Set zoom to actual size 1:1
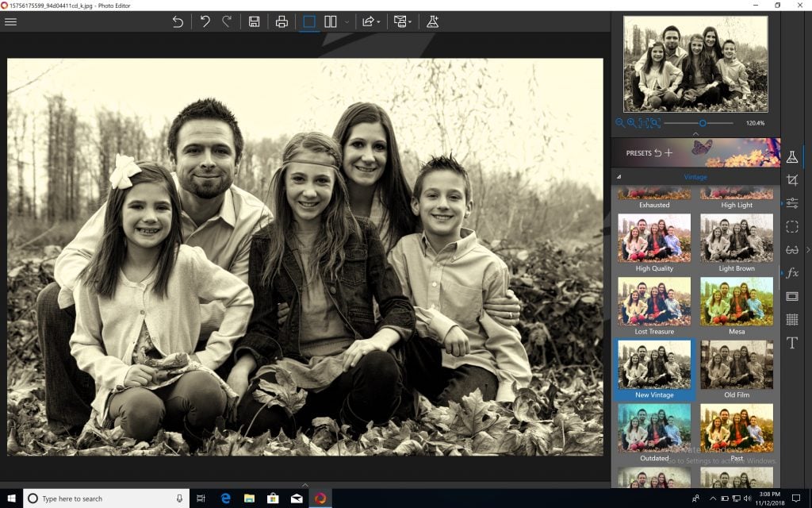The image size is (812, 508). pyautogui.click(x=644, y=123)
